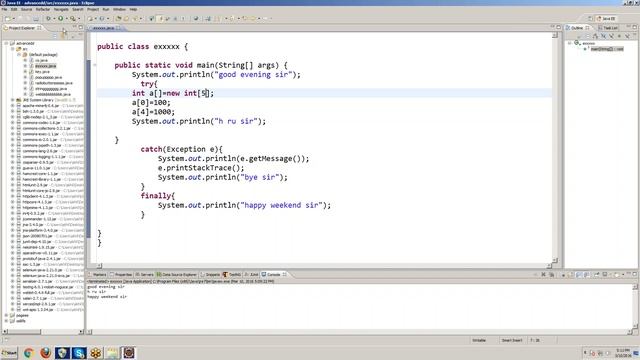Collapse the advanceold project node

[6, 43]
